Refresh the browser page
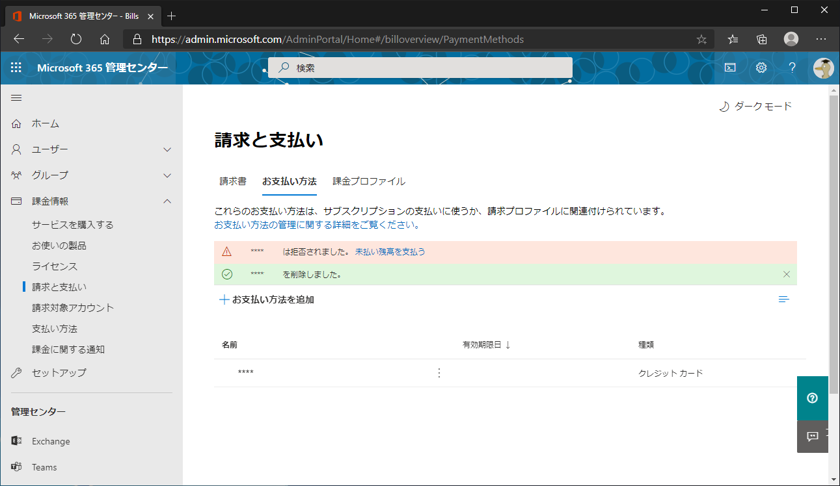Viewport: 840px width, 486px height. coord(76,39)
